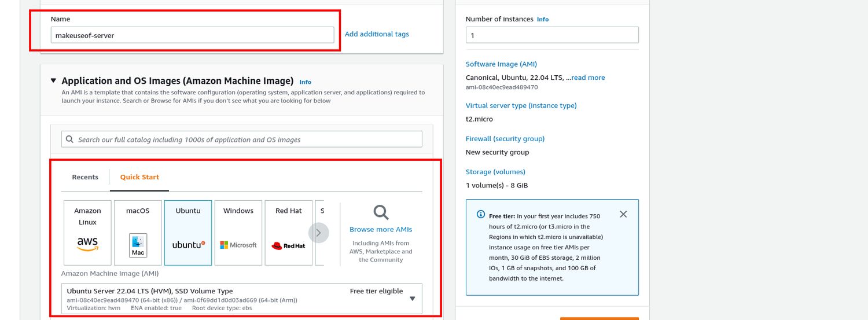Click ami-08c40ec9ead489470 ID in summary panel
Image resolution: width=868 pixels, height=320 pixels.
pos(502,87)
